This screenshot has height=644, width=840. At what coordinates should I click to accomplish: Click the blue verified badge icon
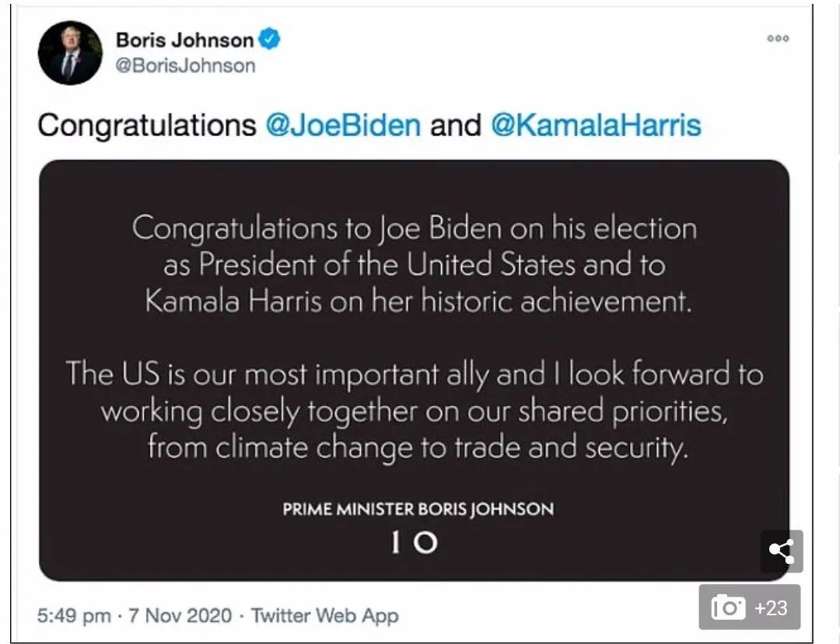pos(270,39)
